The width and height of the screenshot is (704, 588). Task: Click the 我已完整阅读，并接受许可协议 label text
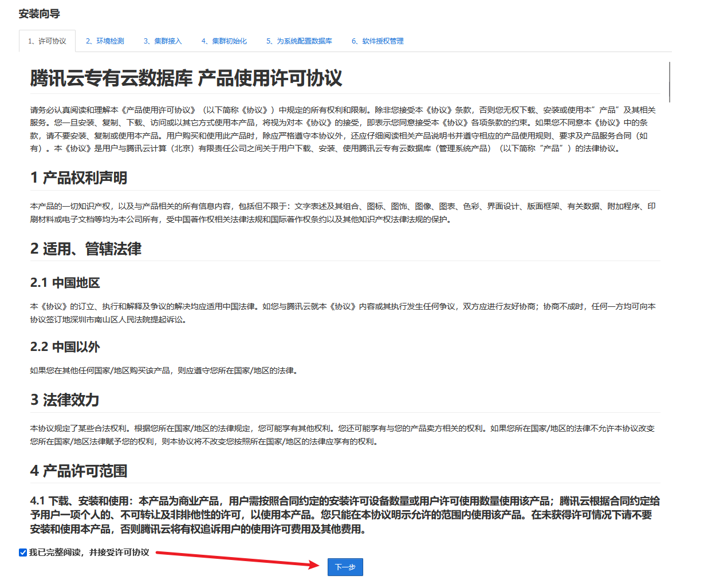[89, 553]
